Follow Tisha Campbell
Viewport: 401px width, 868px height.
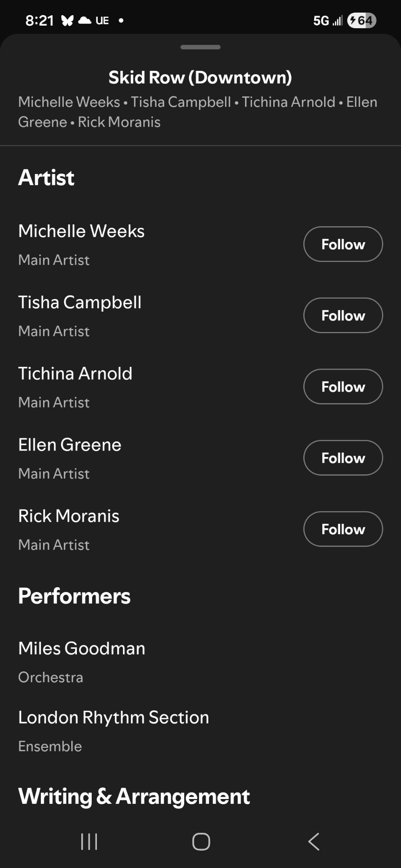(343, 316)
